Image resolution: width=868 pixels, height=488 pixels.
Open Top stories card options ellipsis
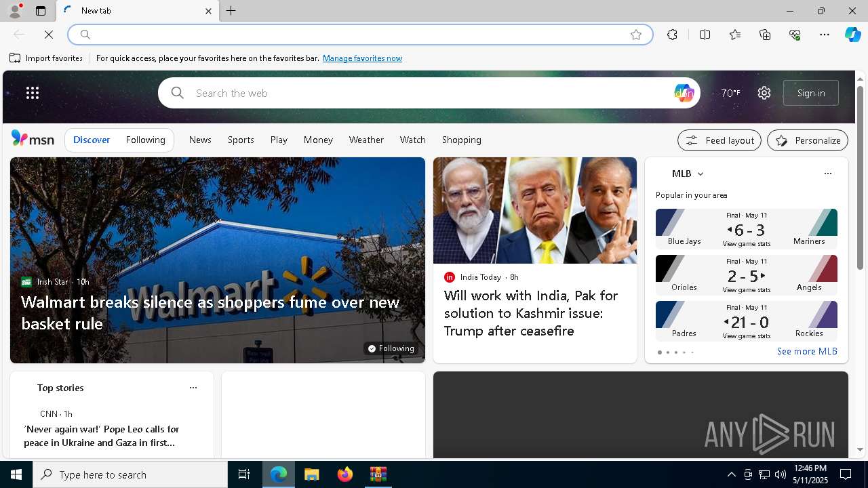coord(193,388)
